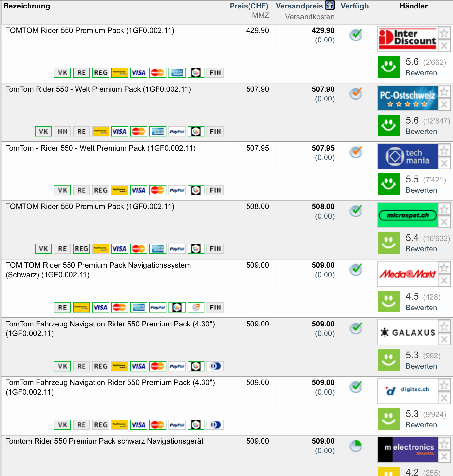This screenshot has width=453, height=476.
Task: Hide the techmania offer with X
Action: 444,163
